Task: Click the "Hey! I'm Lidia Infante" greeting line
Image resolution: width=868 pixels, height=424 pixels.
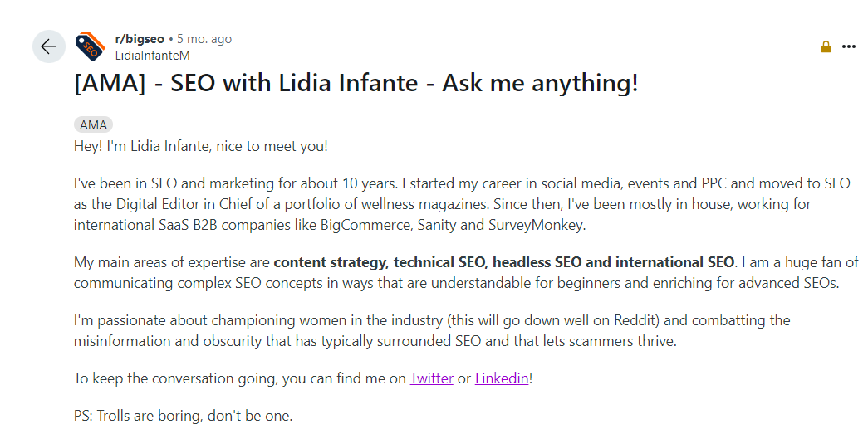Action: [200, 146]
